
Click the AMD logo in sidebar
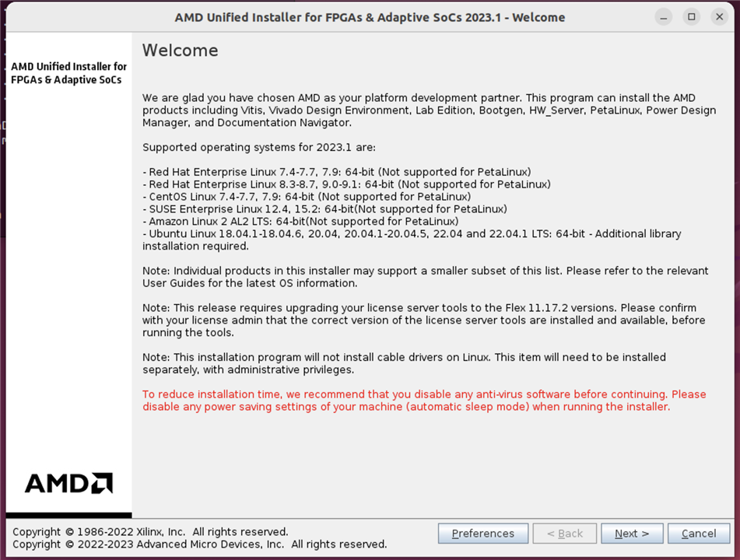click(x=68, y=483)
